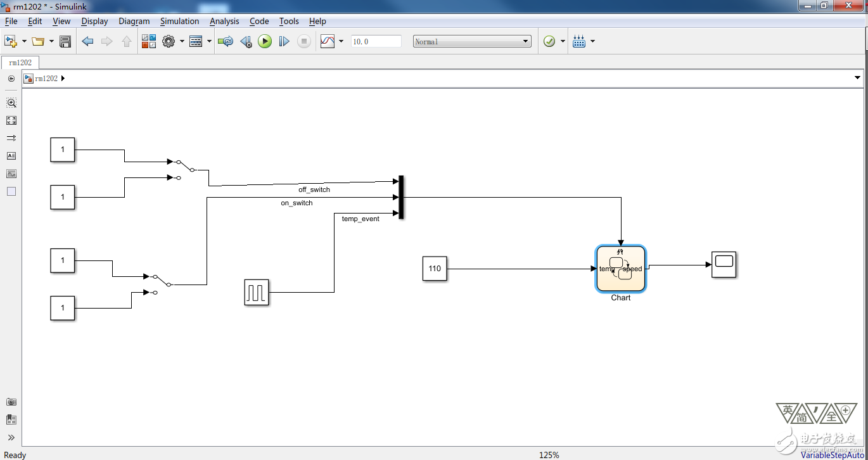Screen dimensions: 868x460
Task: Open the Library Browser icon
Action: [x=149, y=42]
